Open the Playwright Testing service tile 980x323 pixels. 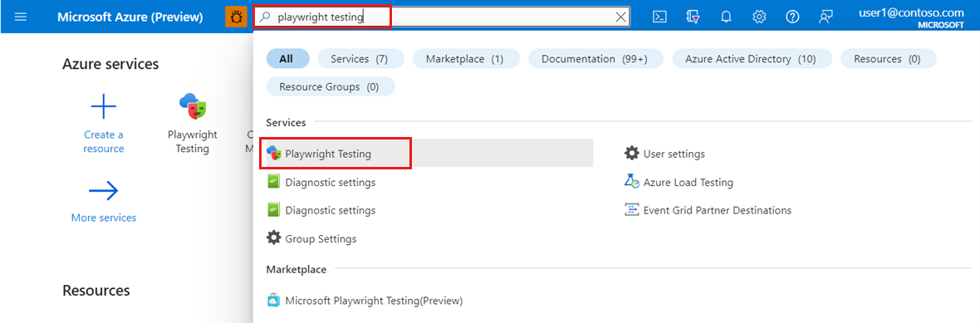[193, 124]
